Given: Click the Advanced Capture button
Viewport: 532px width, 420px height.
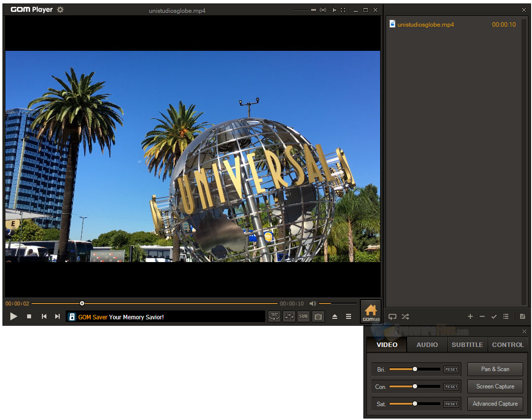Looking at the screenshot, I should (x=495, y=404).
